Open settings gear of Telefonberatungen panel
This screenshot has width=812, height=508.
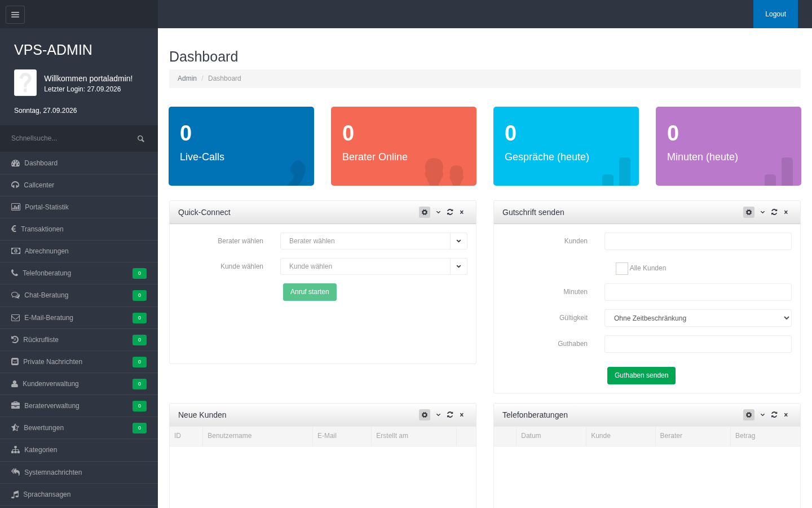pyautogui.click(x=749, y=415)
